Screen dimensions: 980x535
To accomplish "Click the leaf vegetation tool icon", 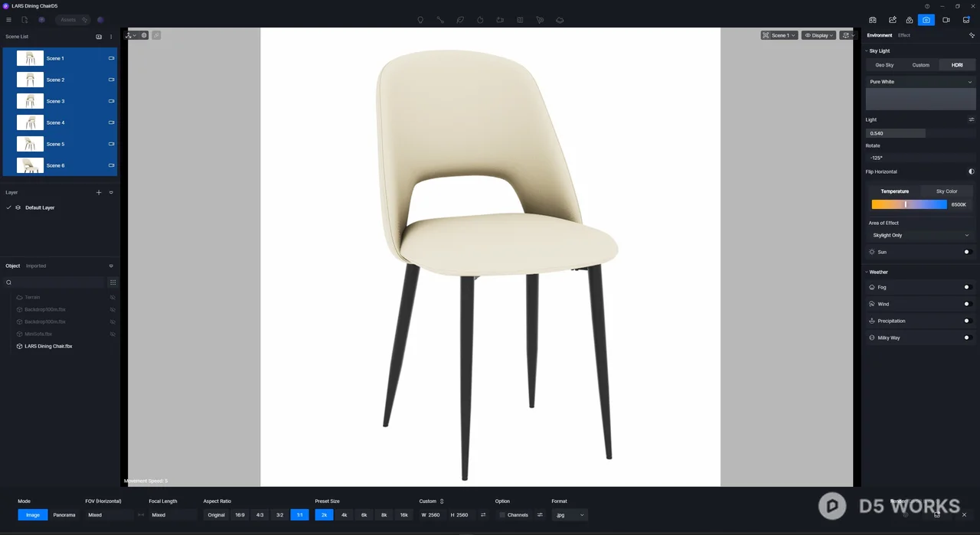I will (x=460, y=20).
